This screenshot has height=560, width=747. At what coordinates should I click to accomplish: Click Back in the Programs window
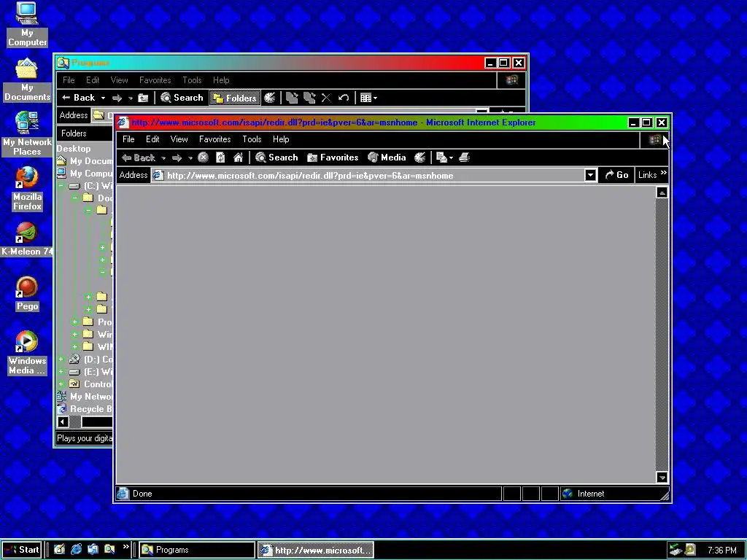(x=79, y=98)
